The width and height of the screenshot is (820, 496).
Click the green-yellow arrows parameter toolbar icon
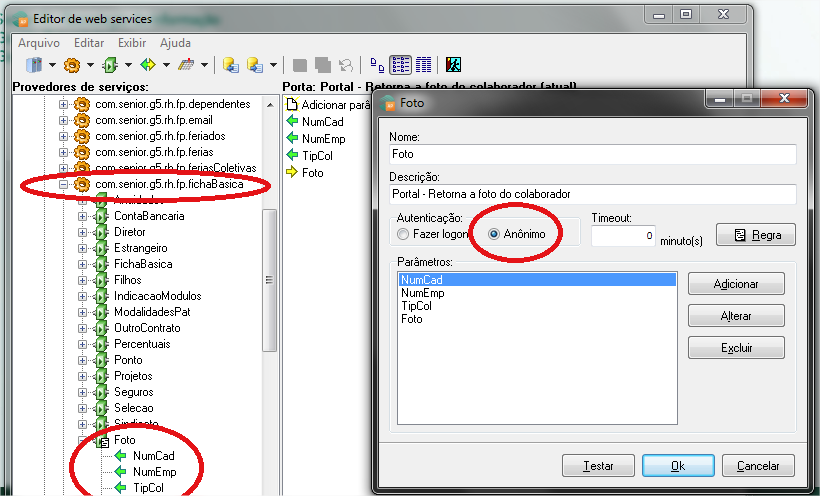pyautogui.click(x=148, y=65)
